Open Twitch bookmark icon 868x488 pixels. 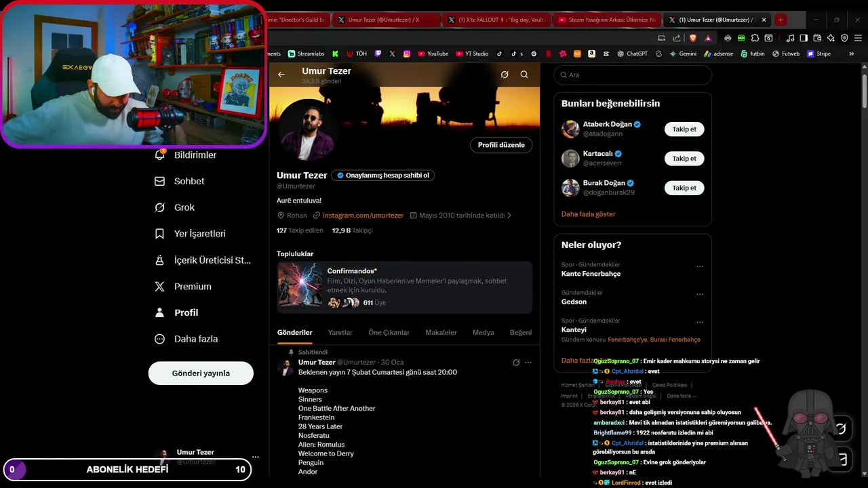378,54
